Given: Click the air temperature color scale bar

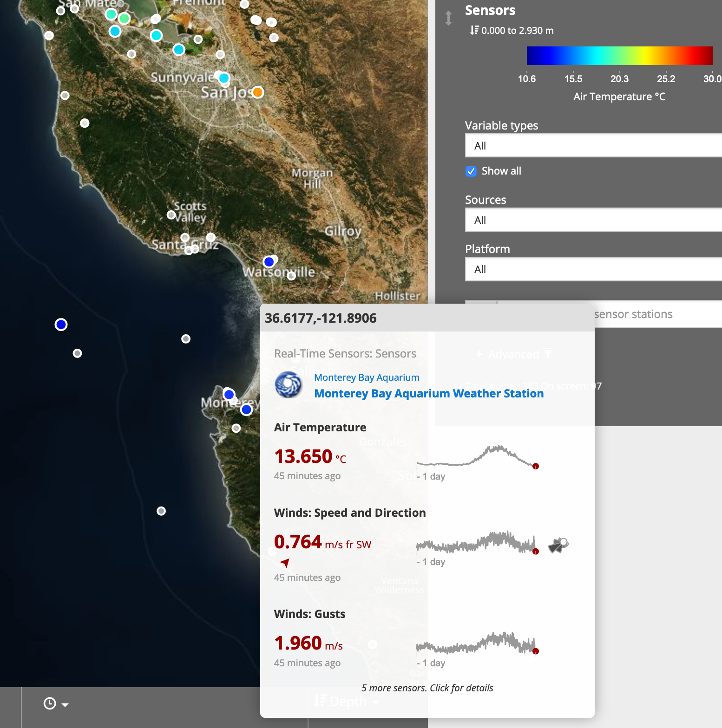Looking at the screenshot, I should pyautogui.click(x=619, y=56).
